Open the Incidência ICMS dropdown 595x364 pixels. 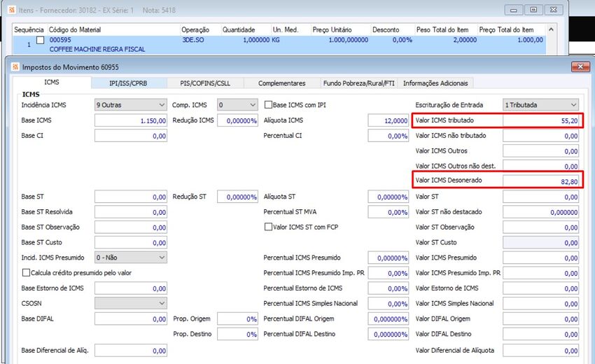(130, 105)
